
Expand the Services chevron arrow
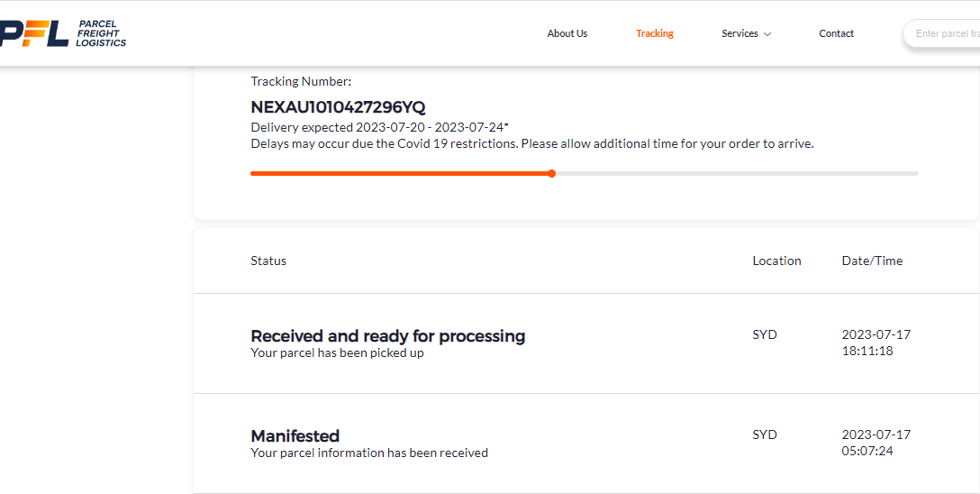tap(767, 34)
